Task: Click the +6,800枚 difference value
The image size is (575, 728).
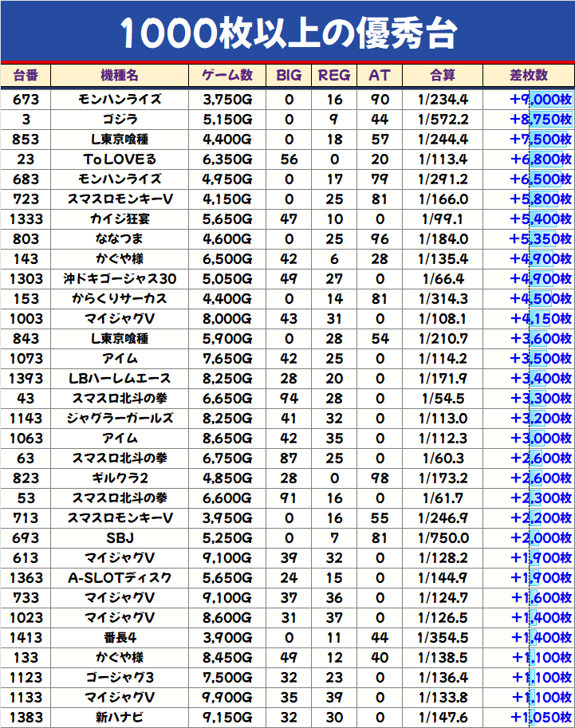Action: (541, 159)
